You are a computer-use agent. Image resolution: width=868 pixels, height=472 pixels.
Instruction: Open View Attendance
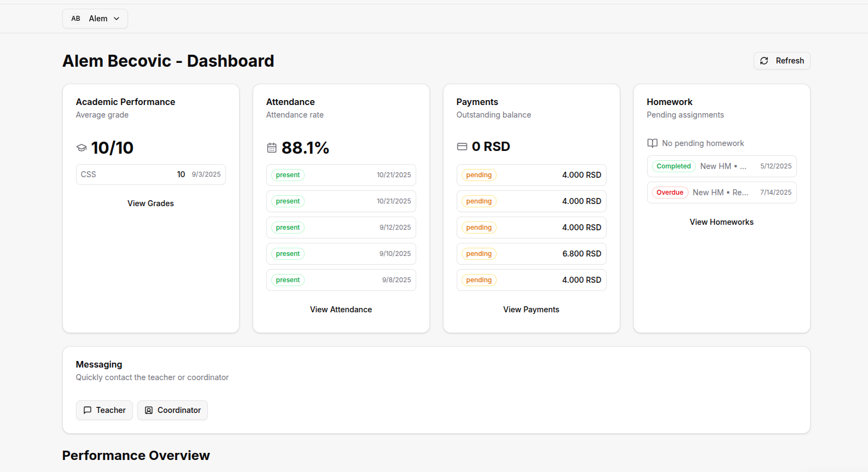pyautogui.click(x=341, y=310)
